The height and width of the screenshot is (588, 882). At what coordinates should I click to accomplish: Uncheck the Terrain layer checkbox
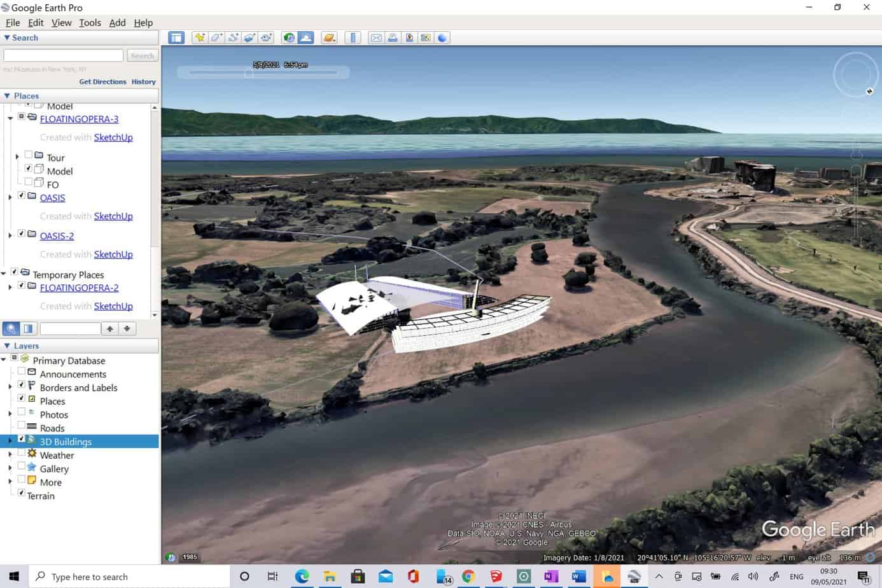tap(21, 493)
